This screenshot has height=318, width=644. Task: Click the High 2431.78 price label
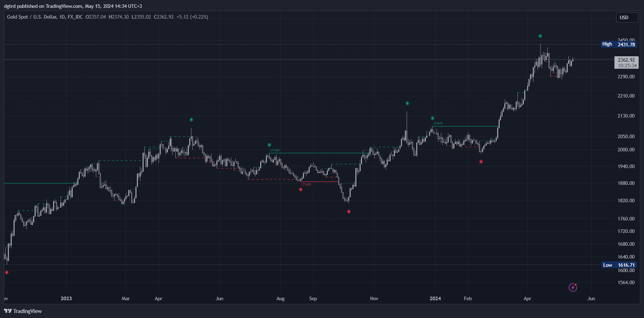point(619,44)
